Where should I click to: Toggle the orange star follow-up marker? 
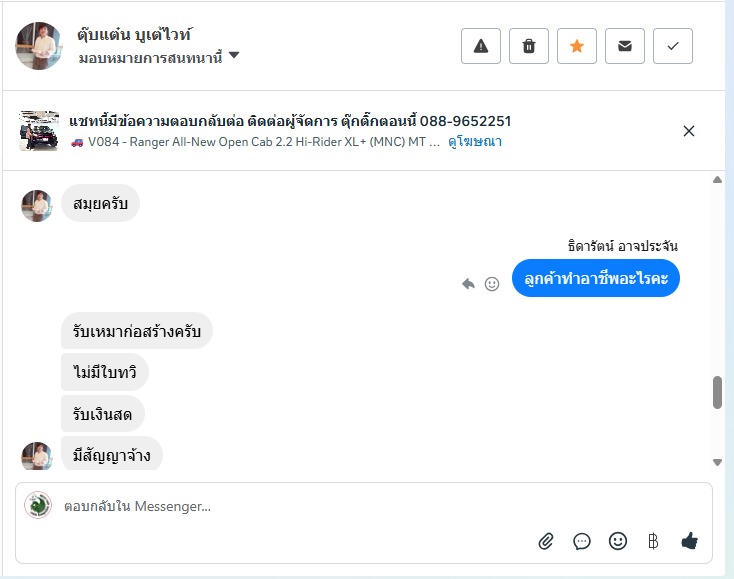[577, 46]
